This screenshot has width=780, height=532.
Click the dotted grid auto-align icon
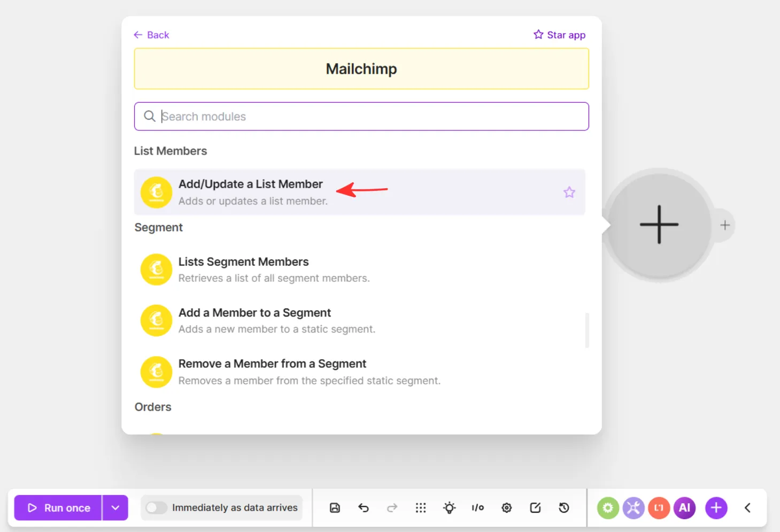coord(421,507)
